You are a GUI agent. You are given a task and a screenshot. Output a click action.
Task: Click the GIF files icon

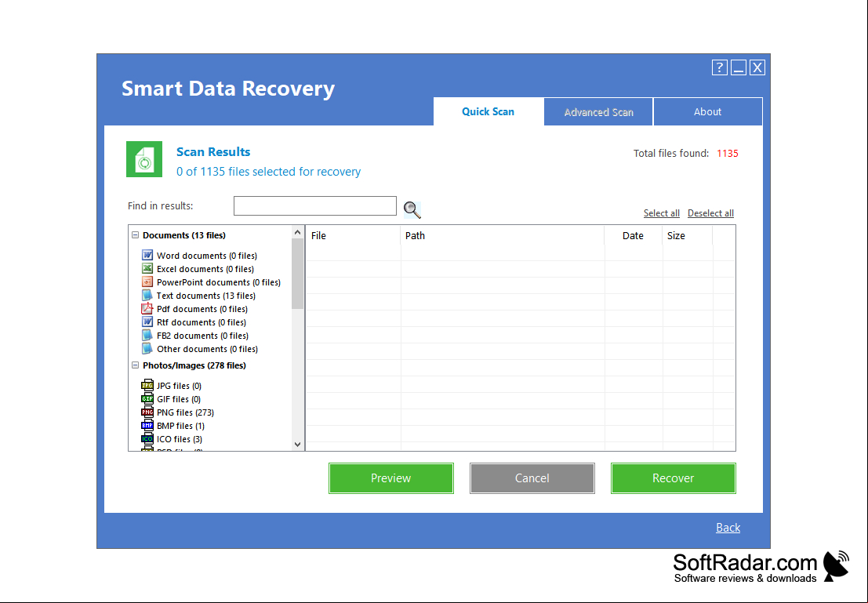pyautogui.click(x=147, y=398)
